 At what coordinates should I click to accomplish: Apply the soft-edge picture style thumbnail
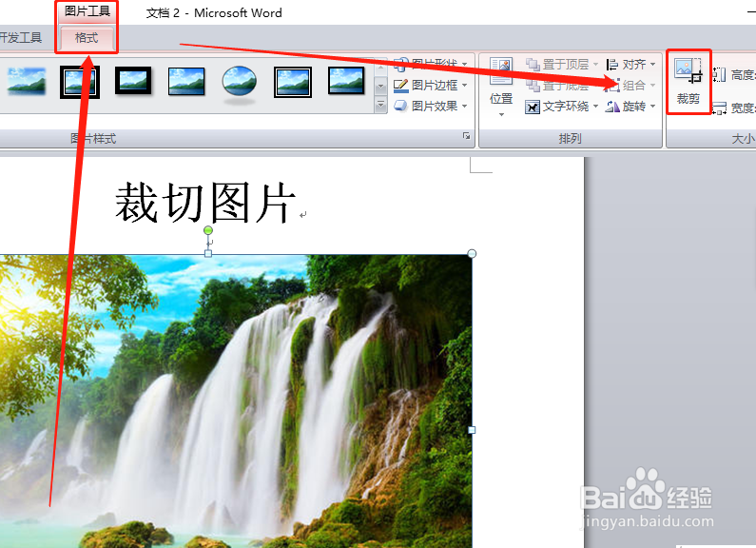point(27,81)
